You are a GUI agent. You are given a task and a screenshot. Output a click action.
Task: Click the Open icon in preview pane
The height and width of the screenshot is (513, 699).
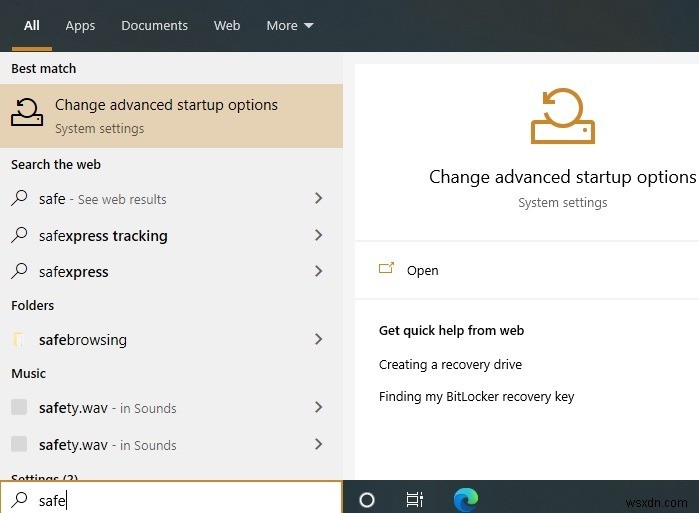(x=387, y=269)
